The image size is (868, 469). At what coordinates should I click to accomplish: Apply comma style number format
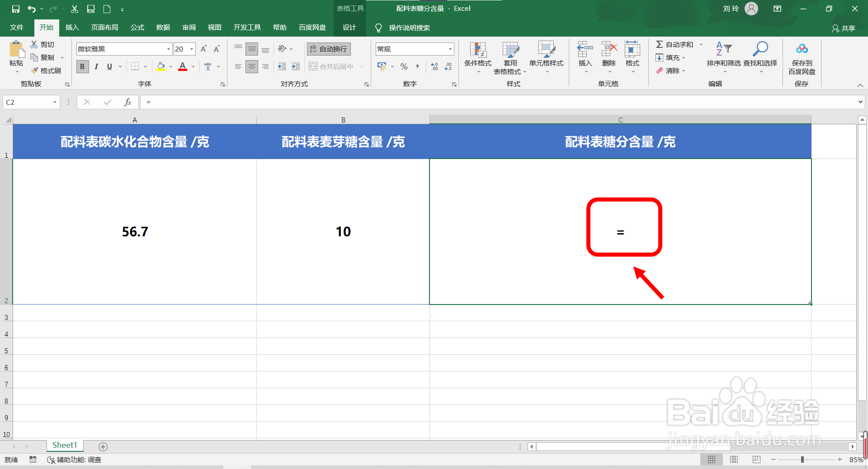(x=417, y=66)
